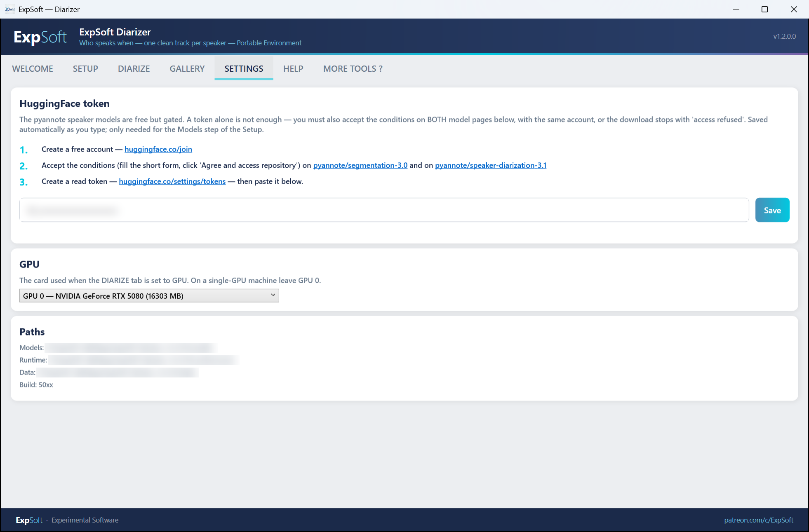The image size is (809, 532).
Task: Follow the huggingface.co/settings/tokens link
Action: [x=172, y=181]
